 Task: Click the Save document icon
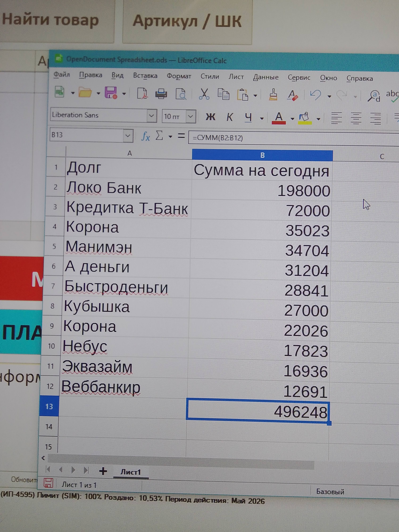[111, 93]
